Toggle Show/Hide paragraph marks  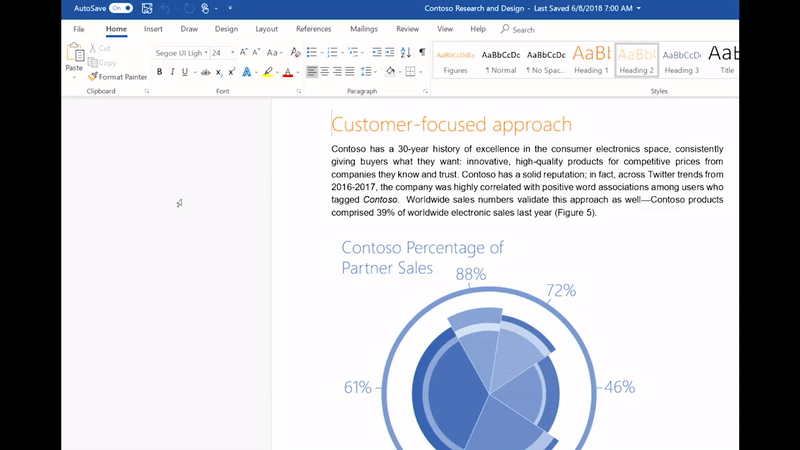(422, 52)
